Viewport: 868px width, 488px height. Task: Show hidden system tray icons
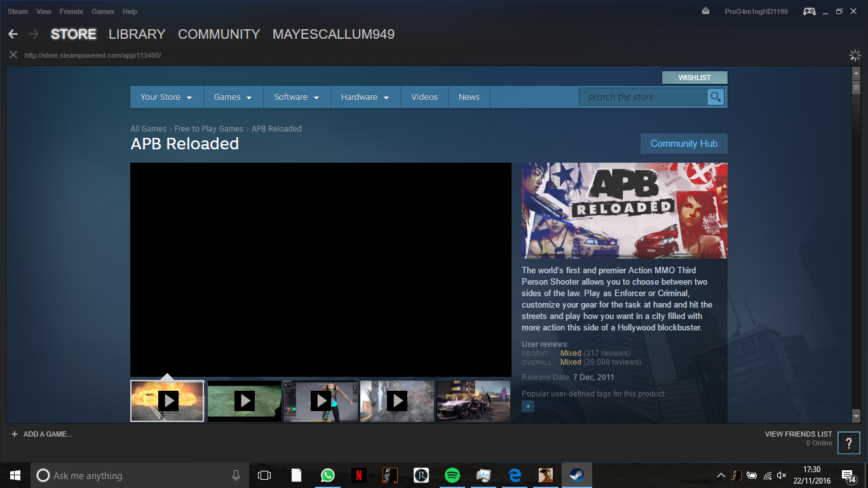721,475
